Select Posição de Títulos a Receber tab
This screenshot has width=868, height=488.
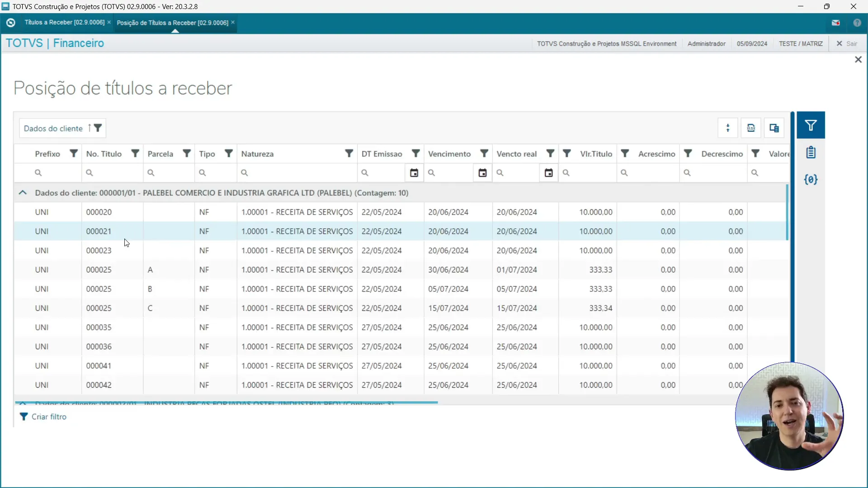173,23
